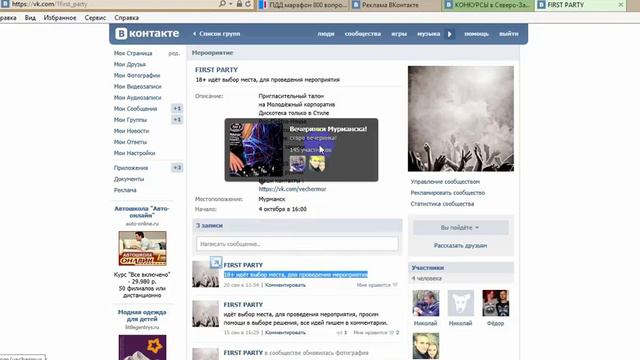Open Мои Фотографии

(x=137, y=76)
